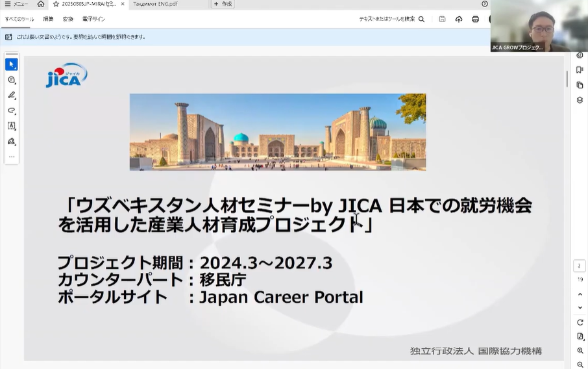
Task: Click the 'Japan Career Portal' text
Action: [281, 298]
